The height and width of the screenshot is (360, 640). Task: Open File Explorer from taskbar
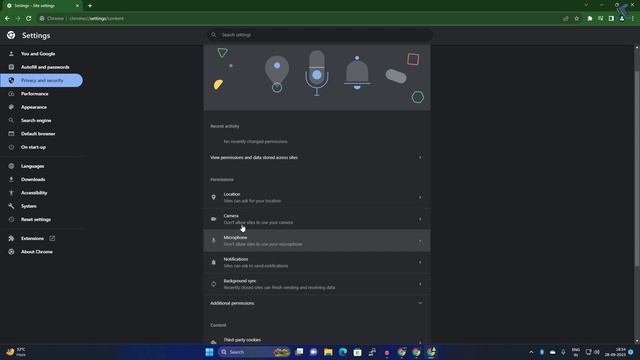point(328,352)
